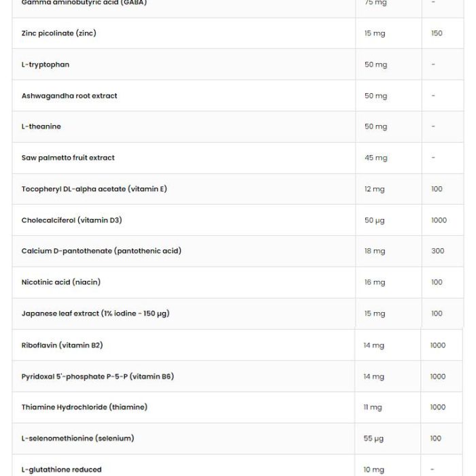Viewport: 476px width, 476px height.
Task: Click Ashwagandha root extract text
Action: pos(69,96)
